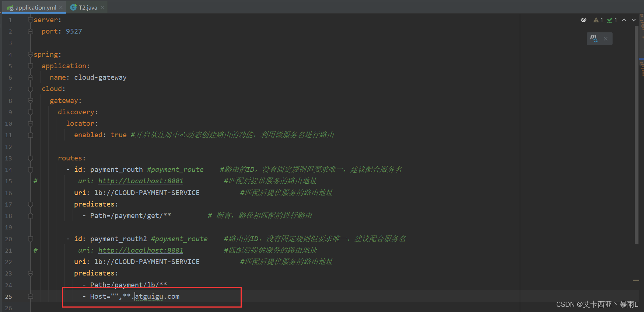Screen dimensions: 644x312
Task: Collapse the line 17 predicates fold marker
Action: [x=31, y=204]
